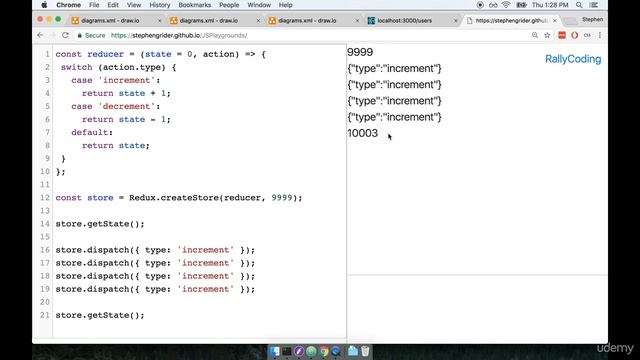Open Spotlight search in menu bar

tap(579, 5)
